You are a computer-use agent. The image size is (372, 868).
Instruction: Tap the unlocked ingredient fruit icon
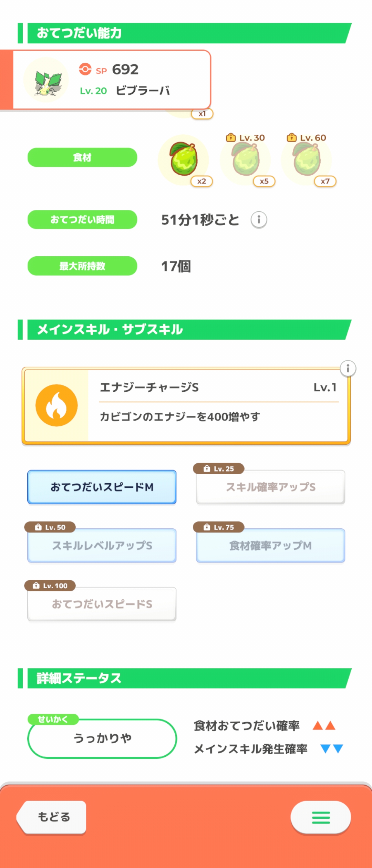184,159
